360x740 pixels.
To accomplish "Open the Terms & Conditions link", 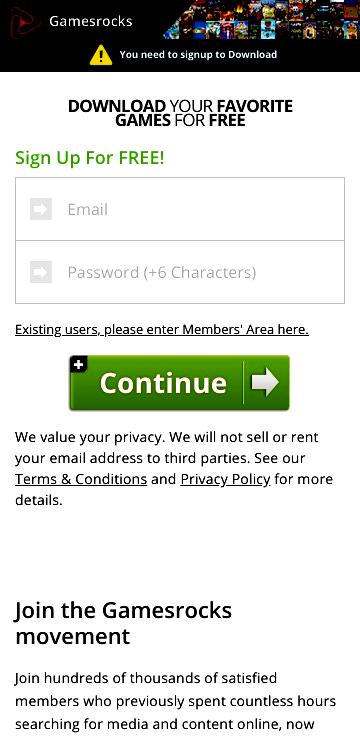I will coord(81,479).
